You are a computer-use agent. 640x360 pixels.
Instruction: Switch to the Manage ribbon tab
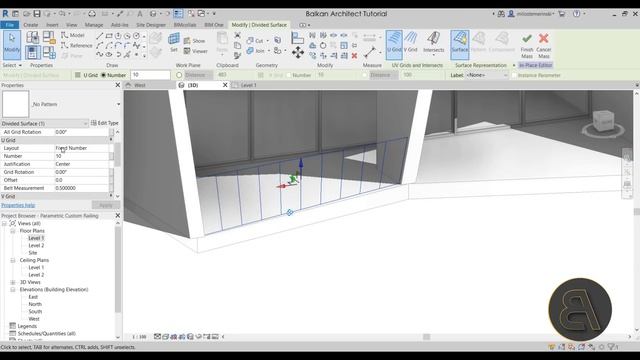(x=94, y=25)
